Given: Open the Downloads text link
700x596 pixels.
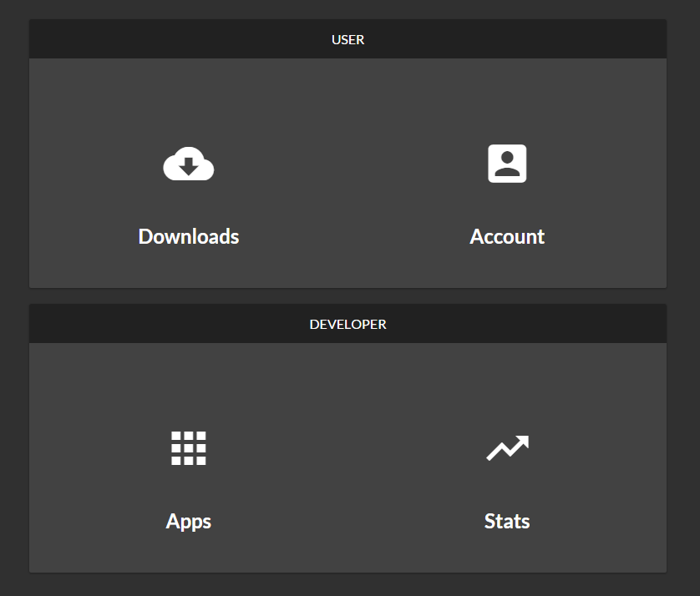Looking at the screenshot, I should 189,236.
